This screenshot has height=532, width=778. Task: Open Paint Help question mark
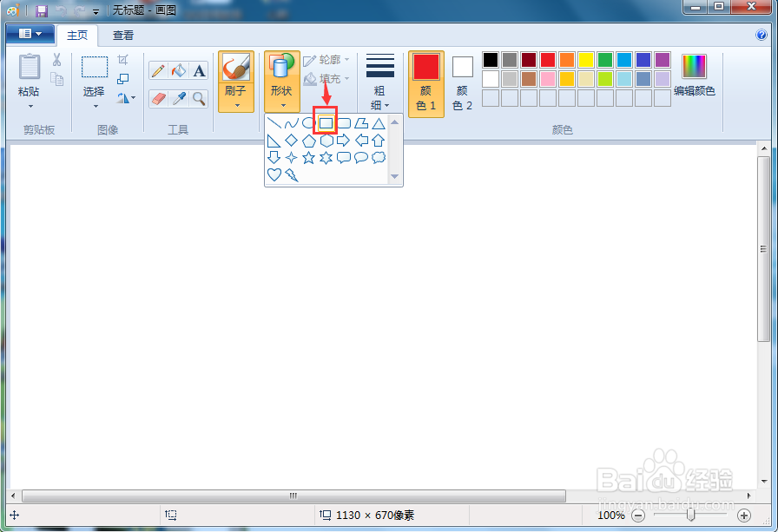coord(762,35)
